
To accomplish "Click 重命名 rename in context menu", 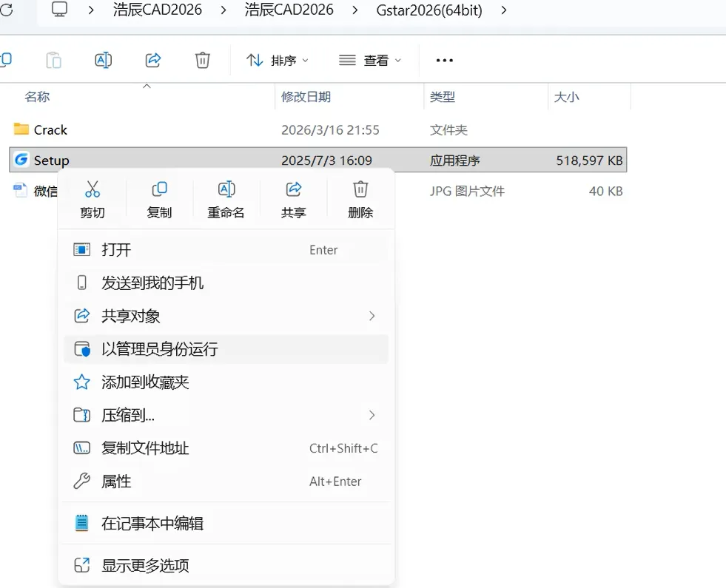I will pyautogui.click(x=226, y=200).
